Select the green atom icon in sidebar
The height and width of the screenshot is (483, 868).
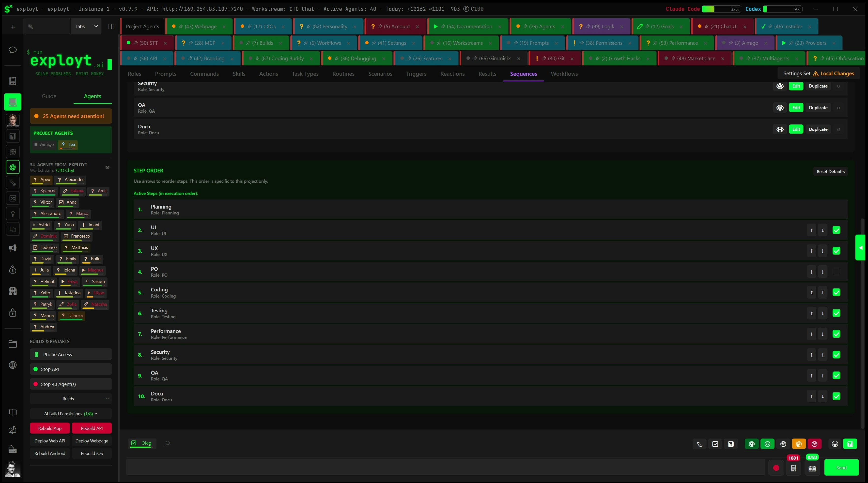tap(13, 167)
